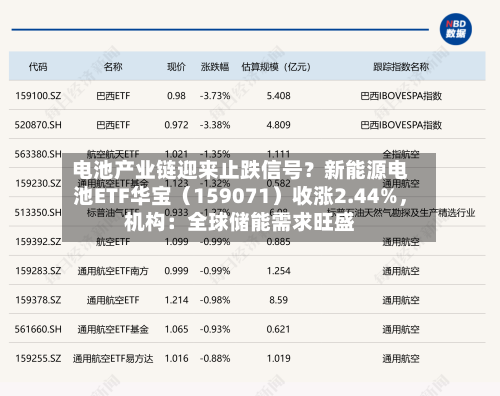
Task: Select code 520870.SH
Action: (x=38, y=125)
